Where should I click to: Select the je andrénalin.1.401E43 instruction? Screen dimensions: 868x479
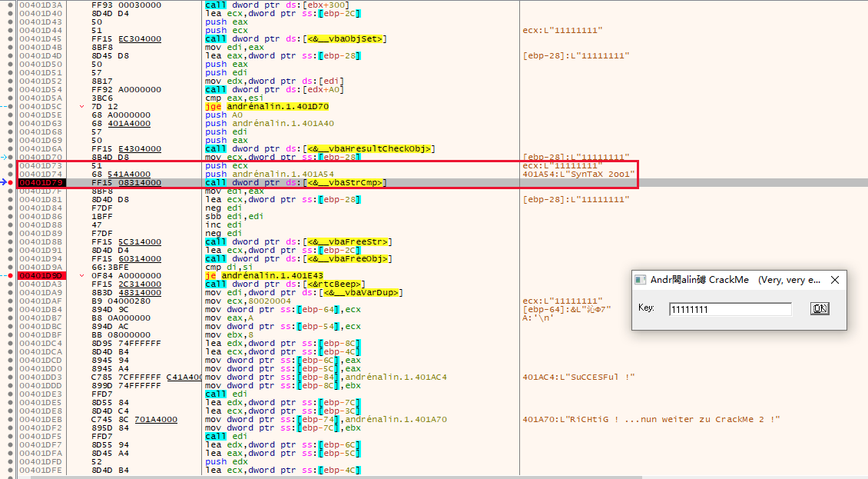[264, 275]
